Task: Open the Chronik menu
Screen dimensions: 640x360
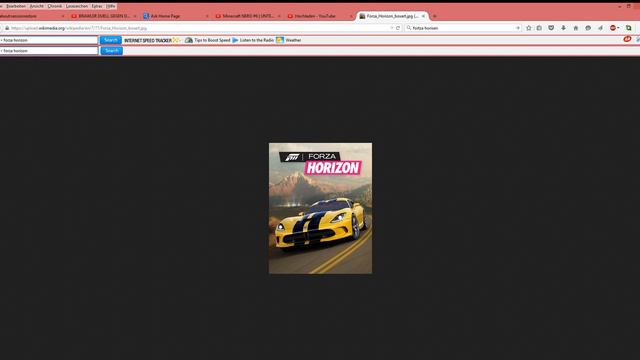Action: click(x=55, y=6)
